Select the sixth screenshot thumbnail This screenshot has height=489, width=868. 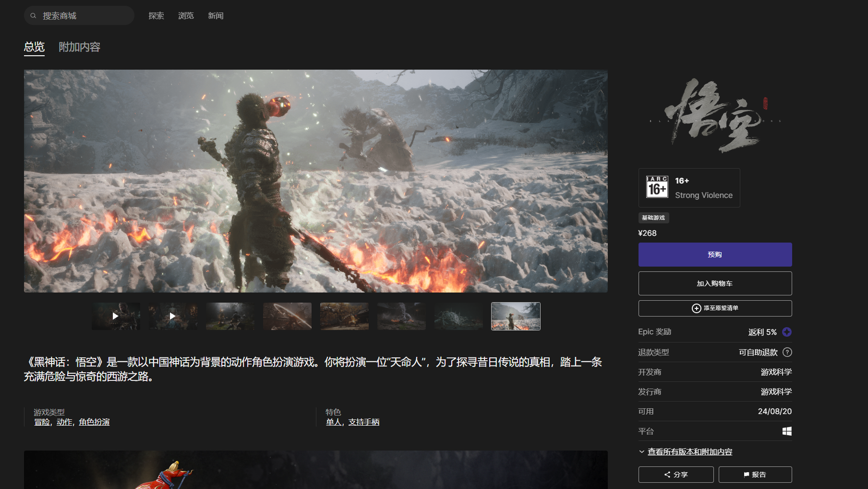click(x=402, y=316)
